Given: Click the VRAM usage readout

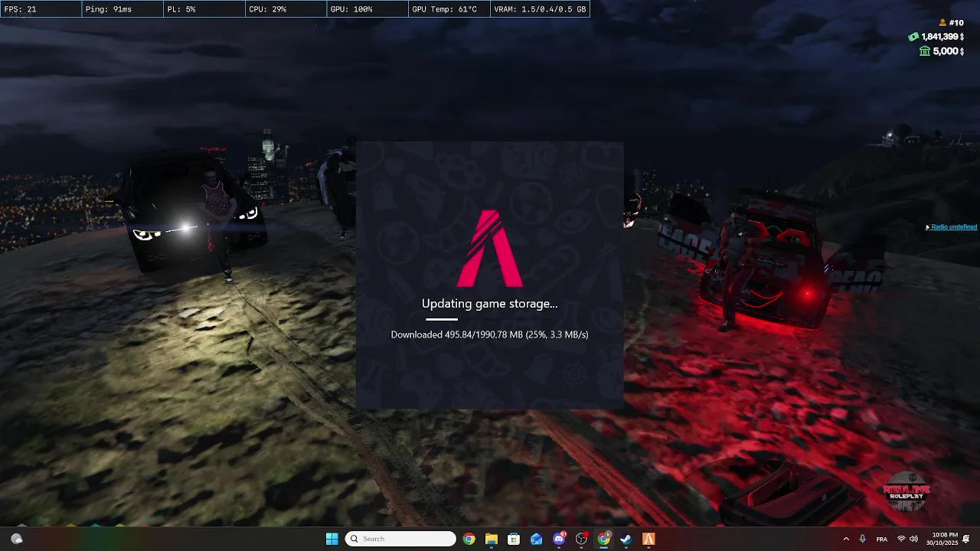Looking at the screenshot, I should click(x=540, y=9).
